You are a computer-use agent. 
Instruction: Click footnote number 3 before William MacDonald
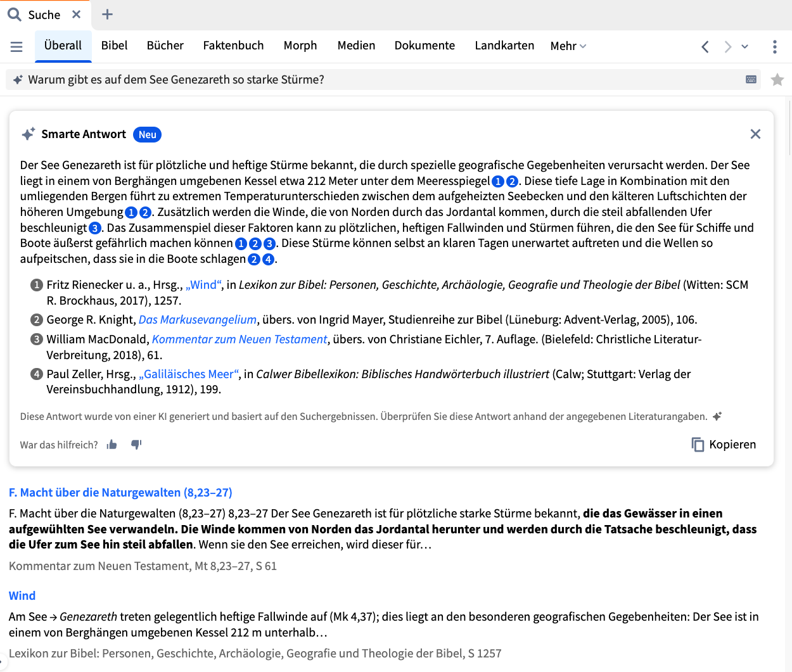coord(37,339)
